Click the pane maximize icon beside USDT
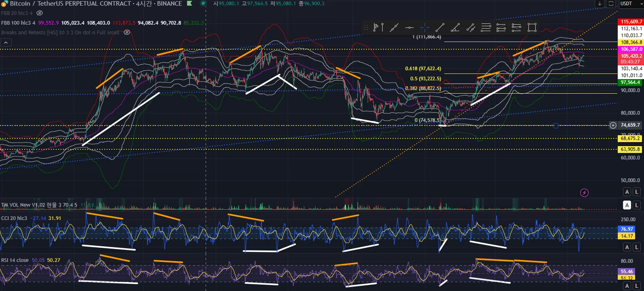 point(611,4)
